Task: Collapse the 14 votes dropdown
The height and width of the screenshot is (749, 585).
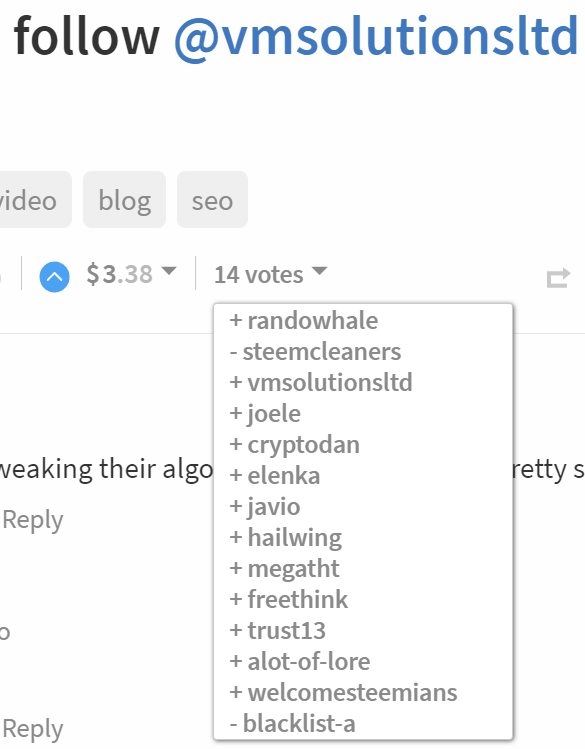Action: coord(271,274)
